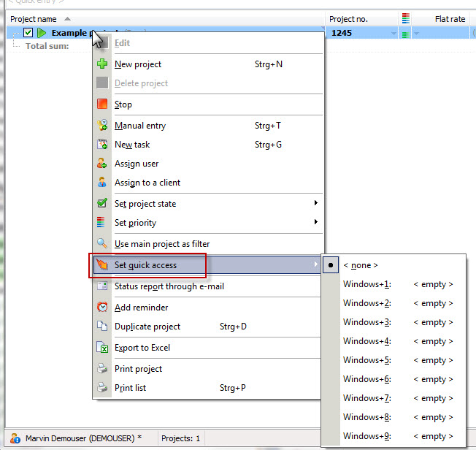476x450 pixels.
Task: Open the Project no. 1245 dropdown arrow
Action: [x=394, y=33]
